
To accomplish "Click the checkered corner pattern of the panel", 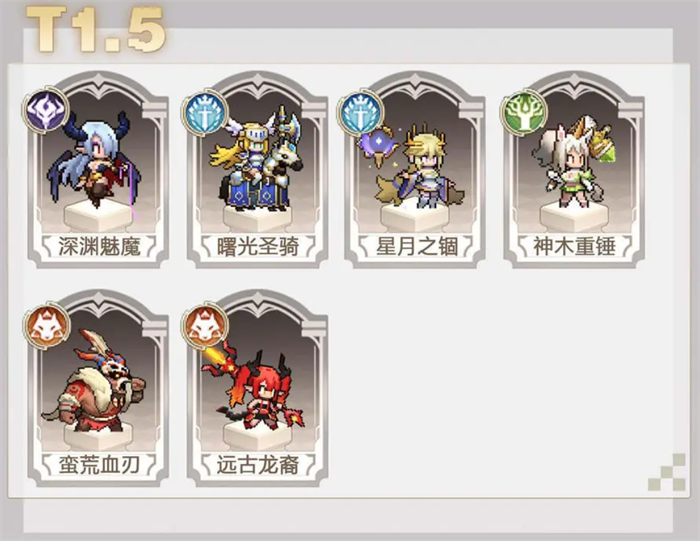I will coord(667,472).
